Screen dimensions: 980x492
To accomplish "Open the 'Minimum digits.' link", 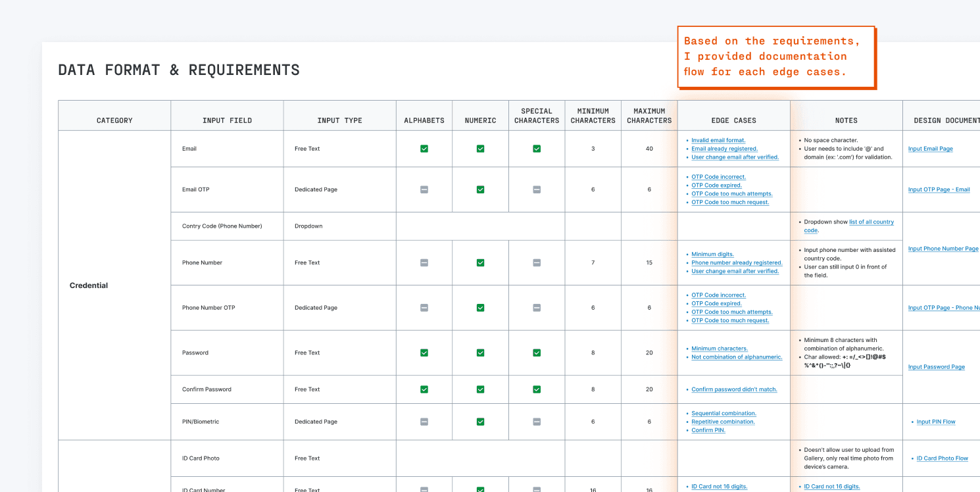I will coord(712,255).
